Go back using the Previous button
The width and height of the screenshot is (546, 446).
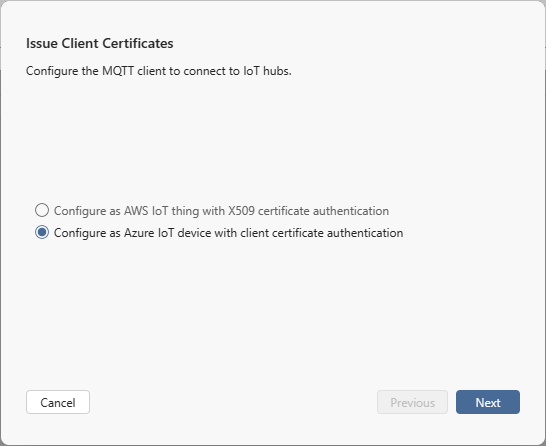pyautogui.click(x=412, y=402)
